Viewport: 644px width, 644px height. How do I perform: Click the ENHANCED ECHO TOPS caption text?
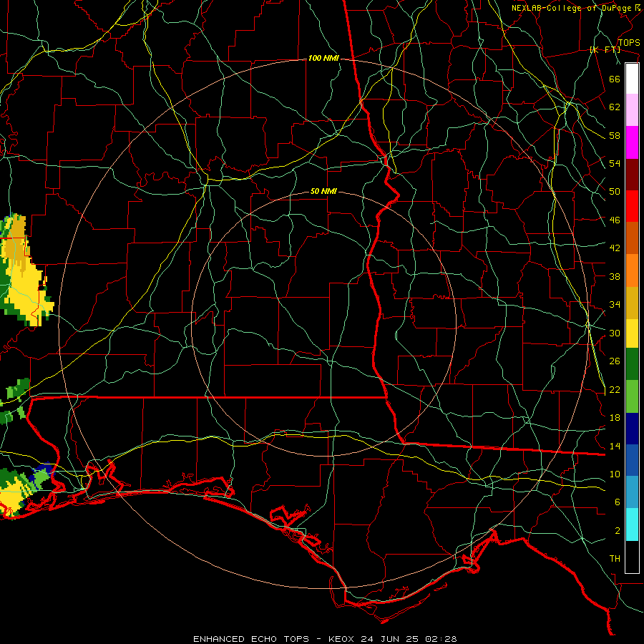point(251,639)
